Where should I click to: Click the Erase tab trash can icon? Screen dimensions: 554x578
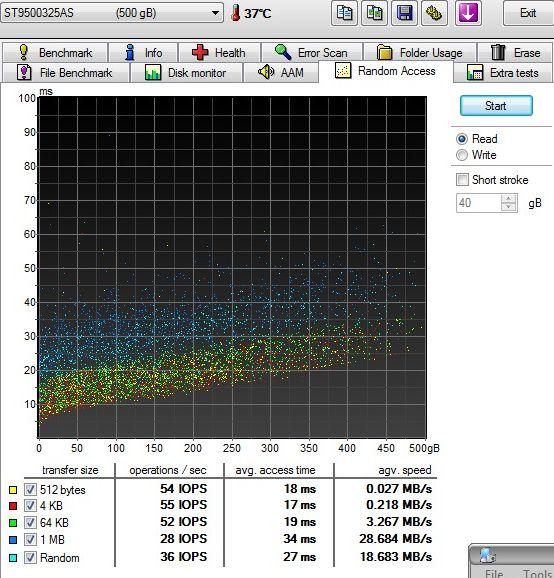click(498, 52)
